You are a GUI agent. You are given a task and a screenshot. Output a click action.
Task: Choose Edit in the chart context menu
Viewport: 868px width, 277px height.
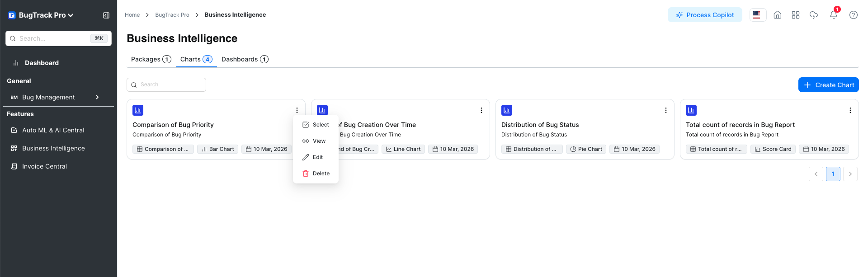[x=316, y=157]
